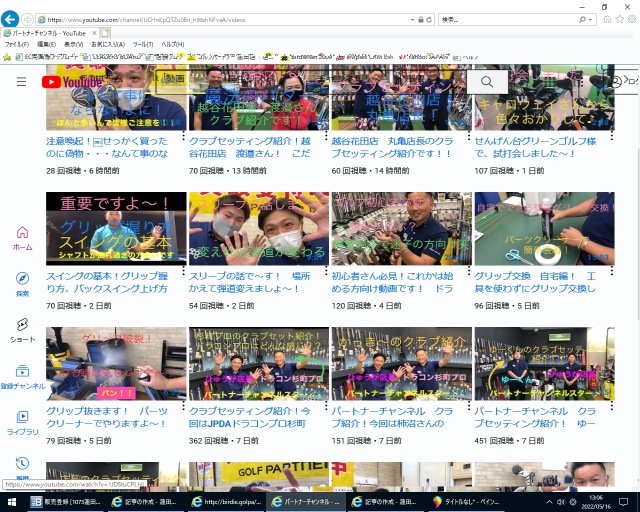Viewport: 640px width, 512px height.
Task: Select the パートナーチャンネル - YouTube browser tab
Action: [49, 33]
